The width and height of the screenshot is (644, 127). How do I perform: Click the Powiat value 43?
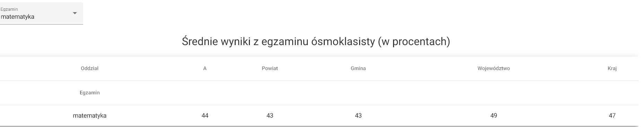(270, 116)
